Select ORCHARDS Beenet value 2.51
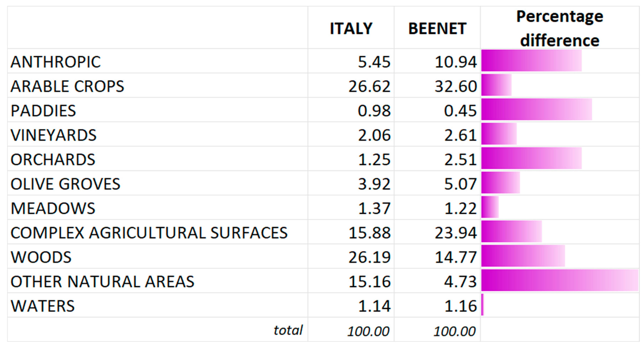The width and height of the screenshot is (644, 348). (x=460, y=159)
